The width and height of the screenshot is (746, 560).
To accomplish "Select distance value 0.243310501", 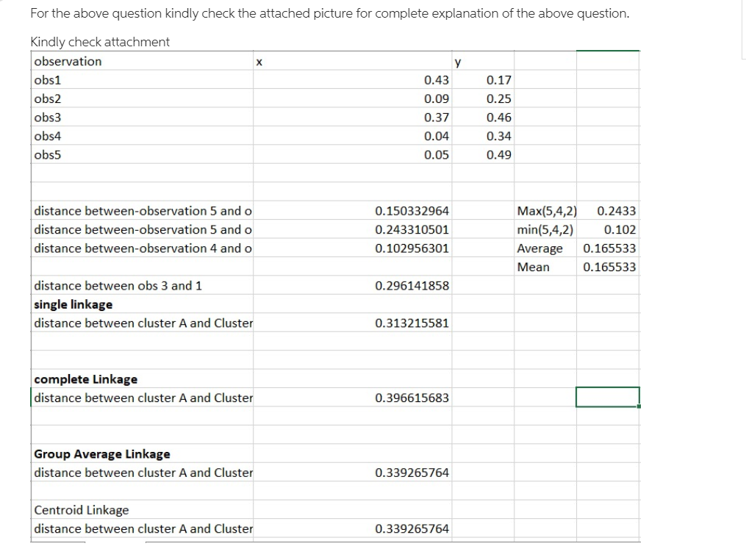I will coord(353,229).
